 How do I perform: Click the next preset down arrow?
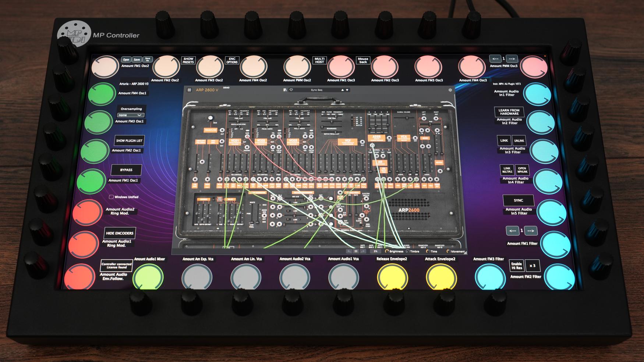347,90
